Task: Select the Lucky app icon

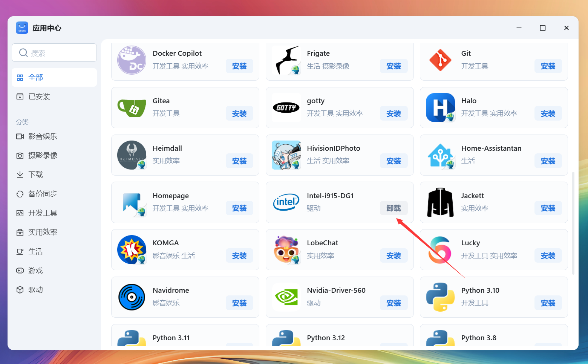Action: pyautogui.click(x=440, y=249)
